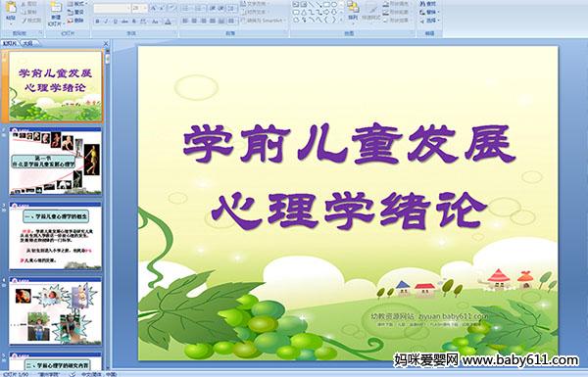Toggle bold formatting
Screen dimensions: 588x377
click(x=97, y=22)
